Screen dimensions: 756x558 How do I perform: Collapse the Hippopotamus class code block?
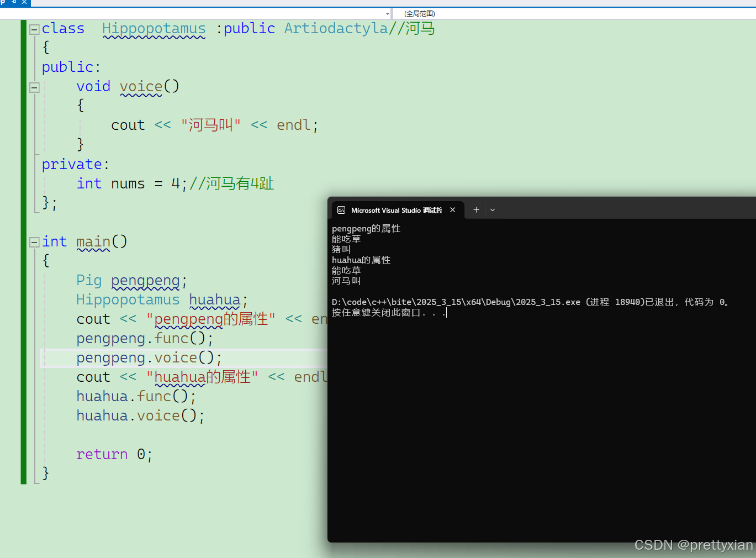tap(34, 30)
